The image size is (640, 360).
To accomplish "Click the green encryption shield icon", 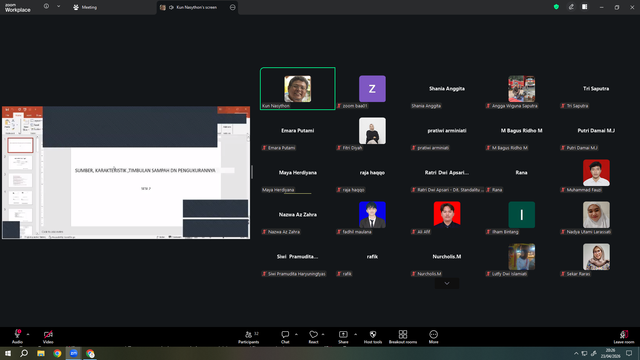I will [556, 7].
